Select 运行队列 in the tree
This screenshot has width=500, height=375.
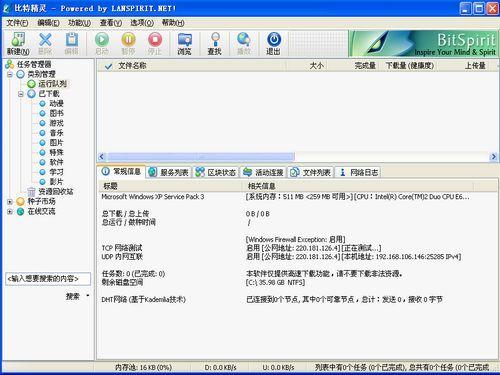(52, 84)
